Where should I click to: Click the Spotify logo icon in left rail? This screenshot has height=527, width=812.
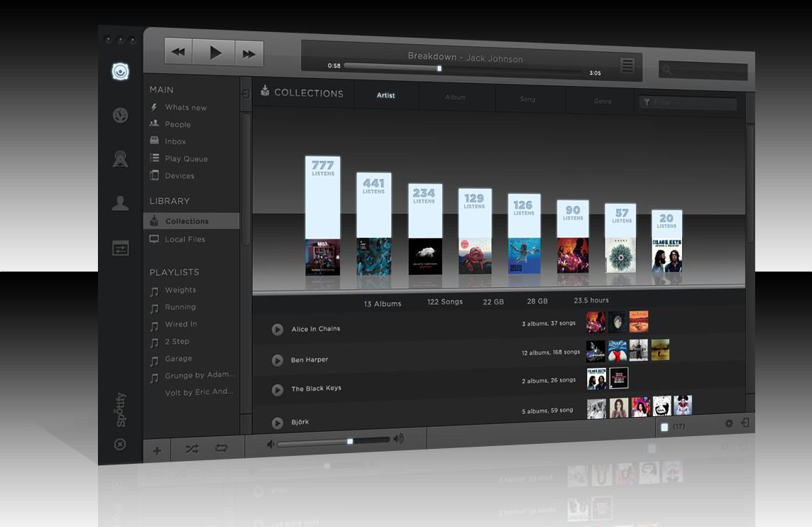(x=120, y=72)
